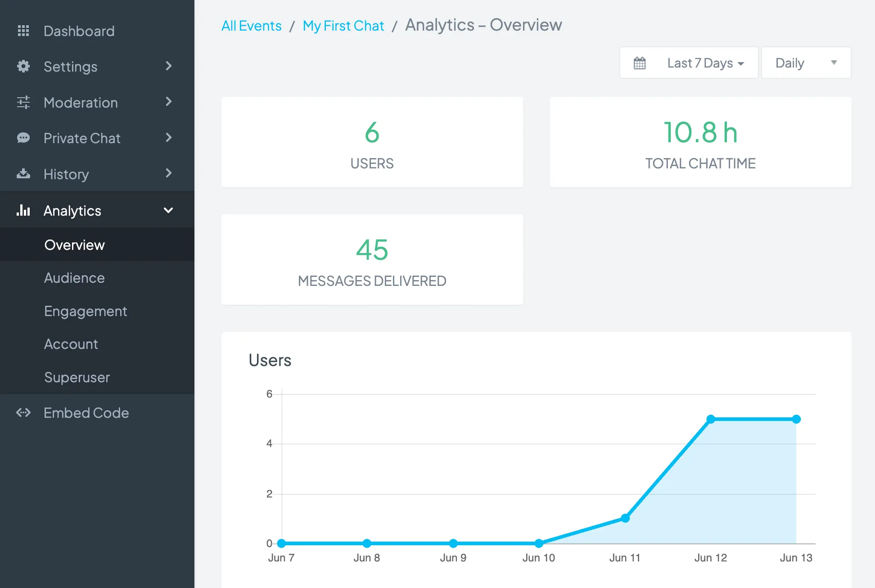Viewport: 875px width, 588px height.
Task: Open the Daily interval dropdown
Action: tap(806, 63)
